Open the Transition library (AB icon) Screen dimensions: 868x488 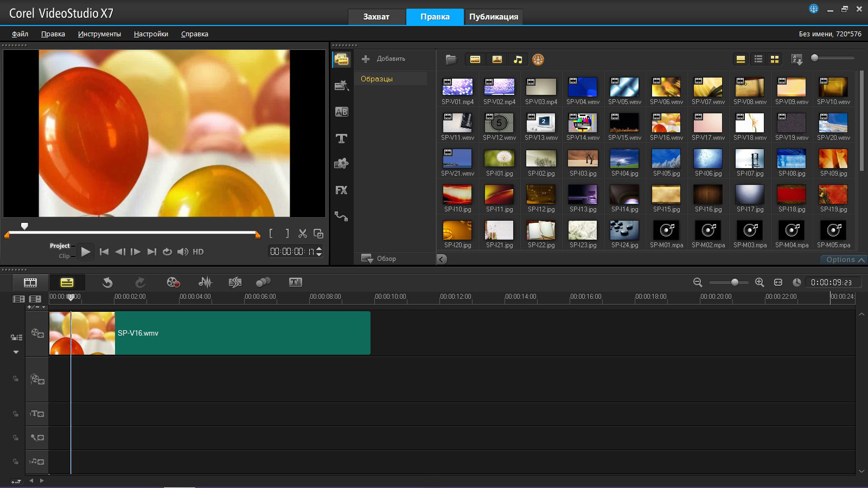tap(341, 112)
